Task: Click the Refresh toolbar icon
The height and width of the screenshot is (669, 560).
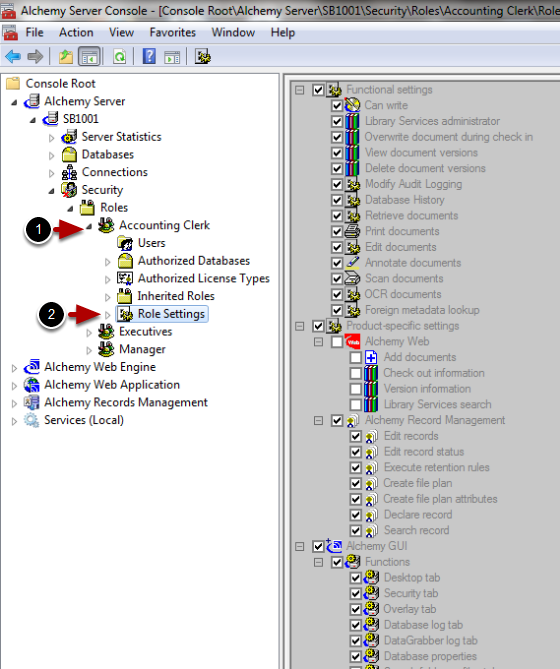Action: [x=119, y=56]
